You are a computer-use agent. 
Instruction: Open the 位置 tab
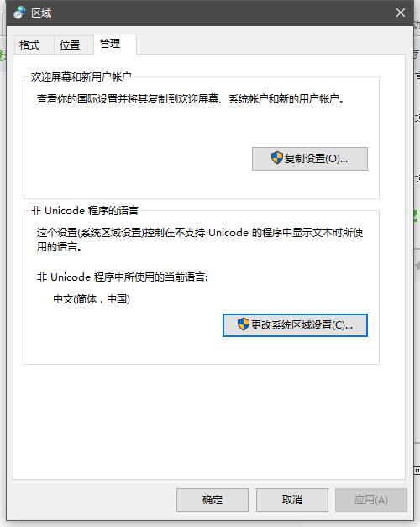(70, 45)
